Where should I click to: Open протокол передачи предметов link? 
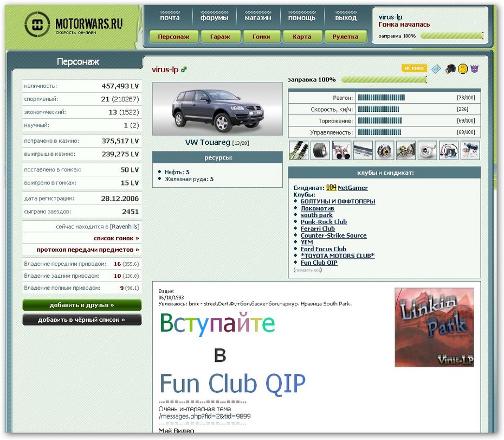(88, 250)
